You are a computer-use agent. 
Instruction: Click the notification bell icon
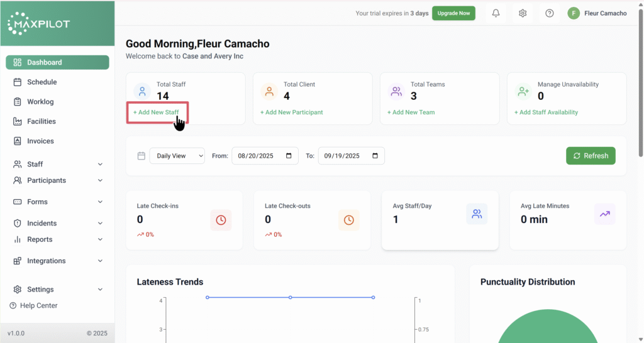[x=496, y=13]
